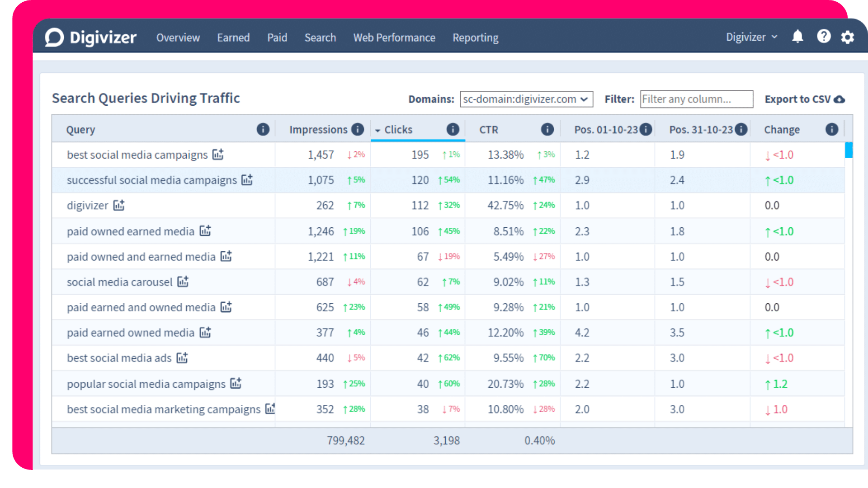The image size is (868, 488).
Task: Click chart icon beside 'social media carousel'
Action: tap(183, 282)
